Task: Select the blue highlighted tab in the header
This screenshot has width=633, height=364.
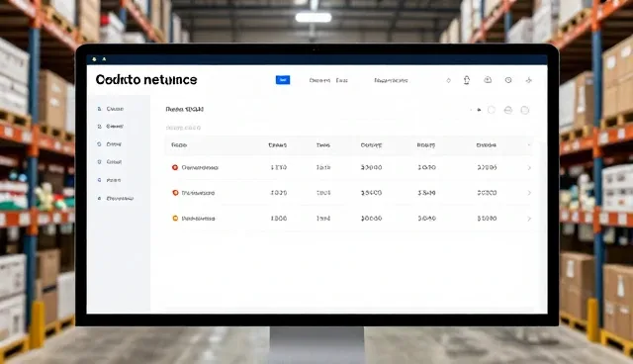Action: pos(283,80)
